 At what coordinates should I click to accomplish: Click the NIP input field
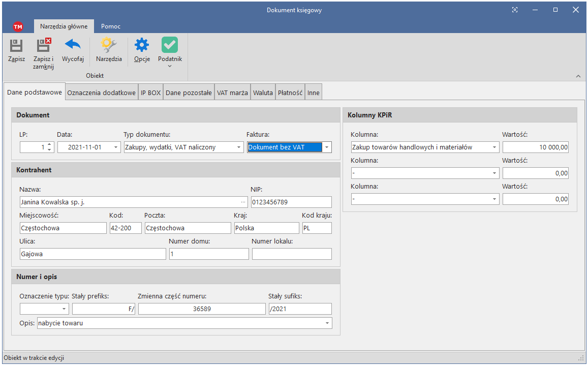(291, 202)
